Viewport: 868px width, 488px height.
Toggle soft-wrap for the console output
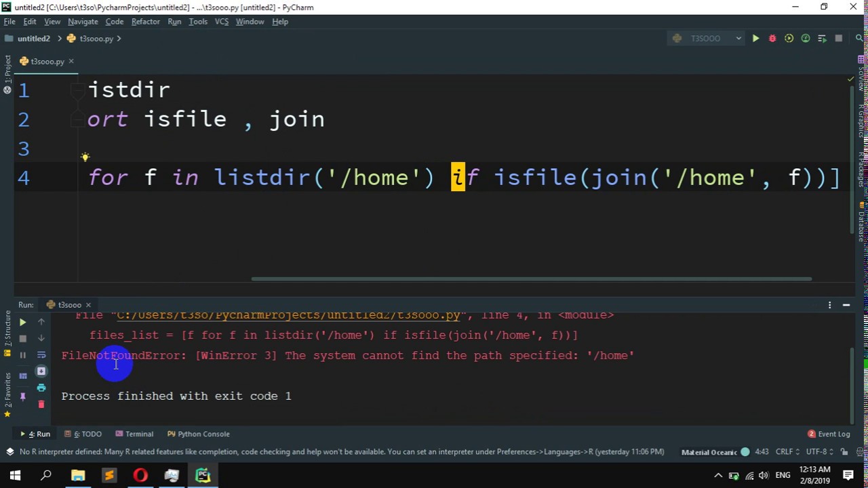pyautogui.click(x=41, y=354)
